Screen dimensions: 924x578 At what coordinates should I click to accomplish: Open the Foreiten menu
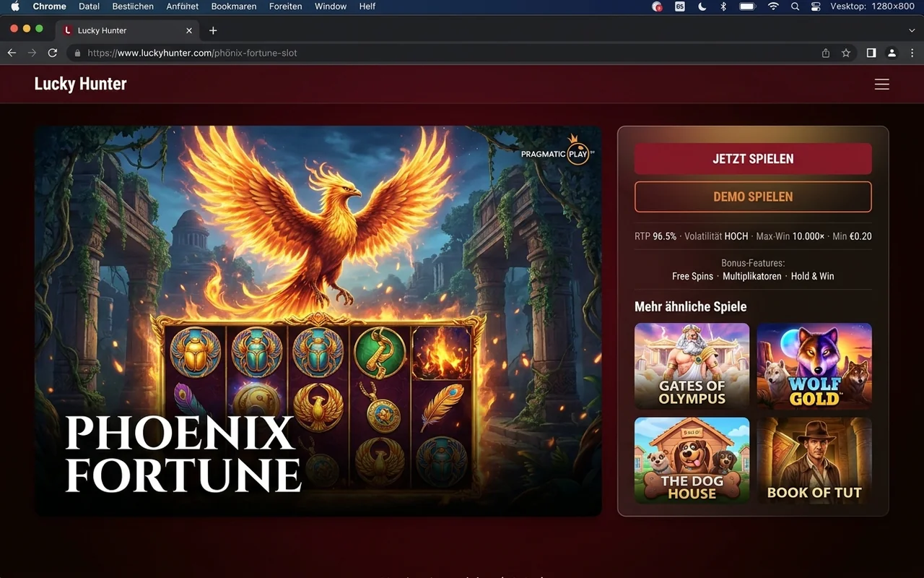point(286,7)
